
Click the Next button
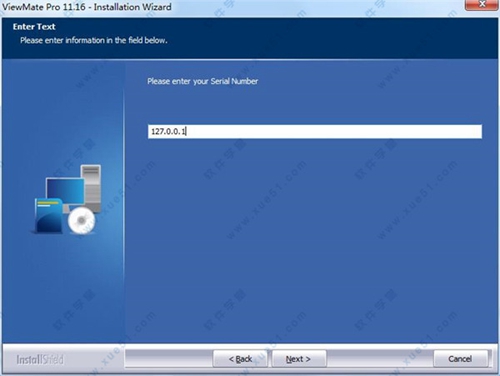[299, 359]
